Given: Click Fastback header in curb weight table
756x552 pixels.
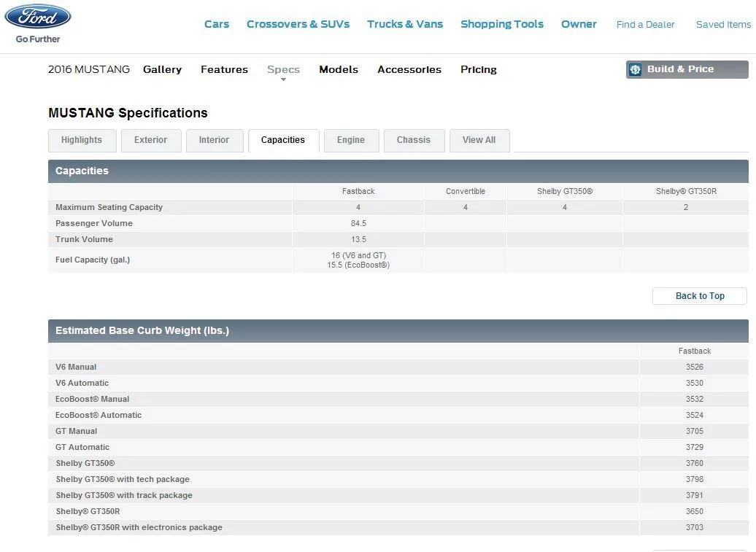Looking at the screenshot, I should (694, 351).
